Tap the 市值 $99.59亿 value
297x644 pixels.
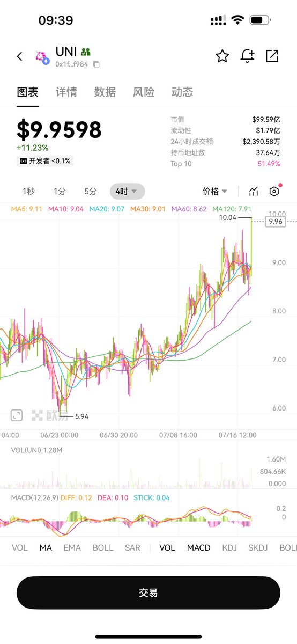(x=266, y=120)
